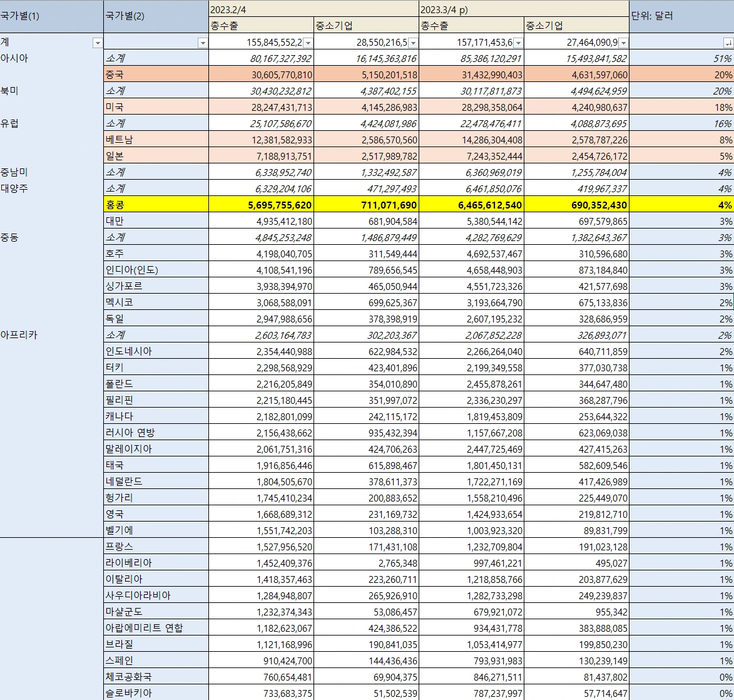Select the 북미 region cell
Screen dimensions: 734x700
click(51, 90)
